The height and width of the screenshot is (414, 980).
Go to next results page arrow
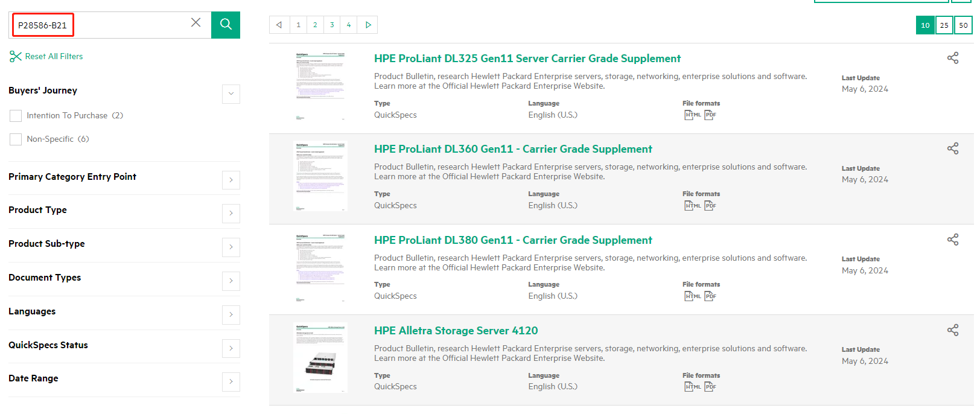click(367, 25)
